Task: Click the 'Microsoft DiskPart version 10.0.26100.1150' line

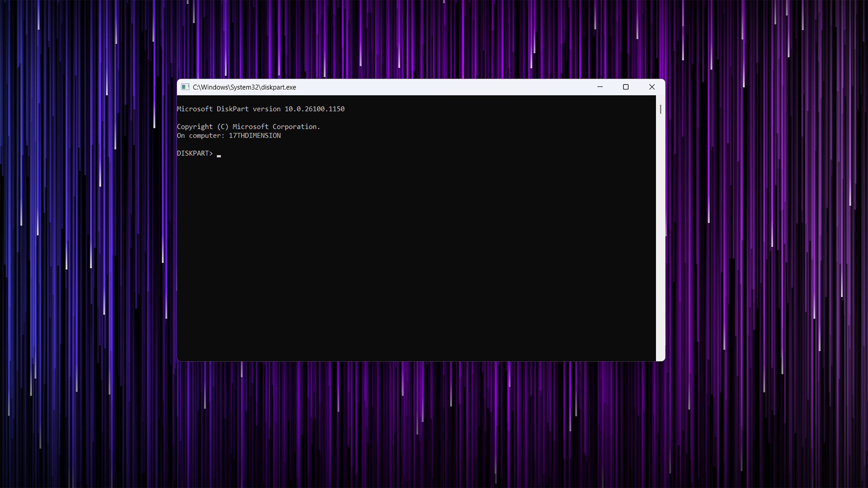Action: tap(260, 109)
